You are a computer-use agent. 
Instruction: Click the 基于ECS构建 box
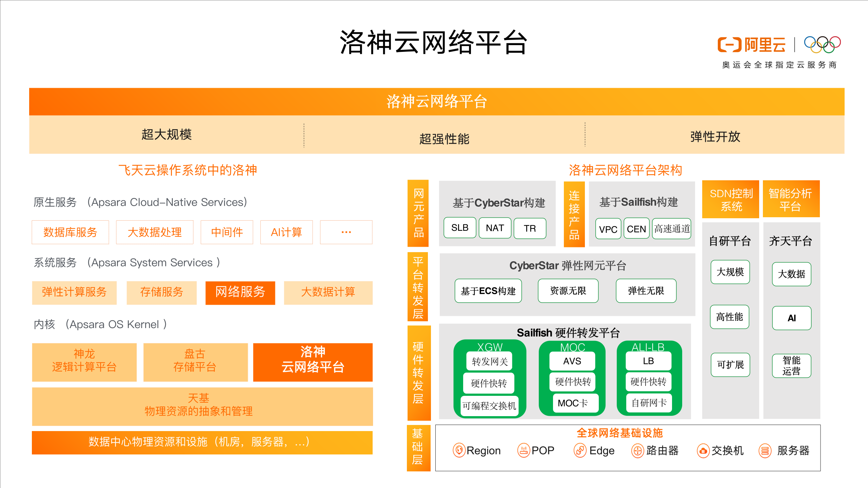pyautogui.click(x=488, y=291)
